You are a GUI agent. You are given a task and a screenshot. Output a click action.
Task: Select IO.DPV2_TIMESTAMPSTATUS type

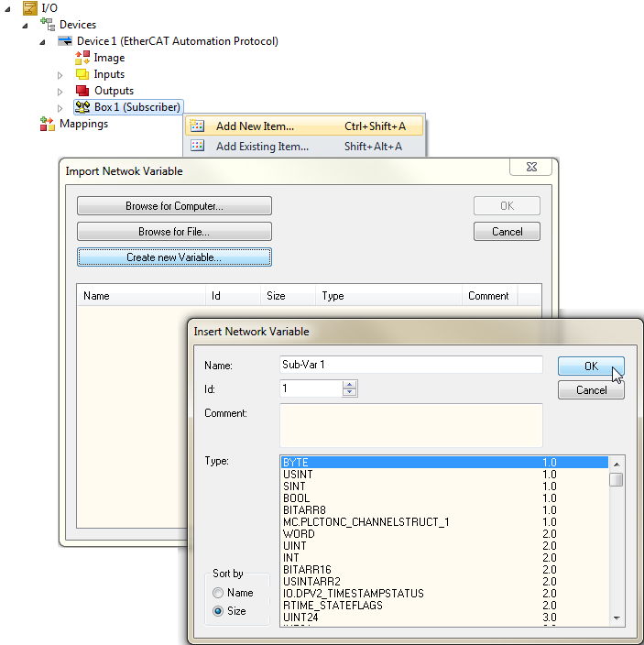(x=444, y=594)
